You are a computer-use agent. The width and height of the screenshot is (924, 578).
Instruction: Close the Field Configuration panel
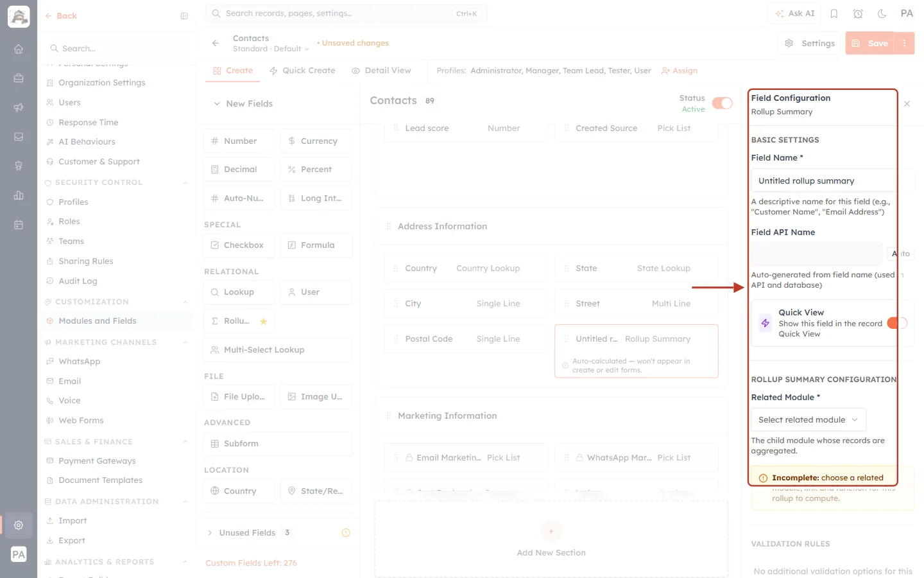coord(907,103)
